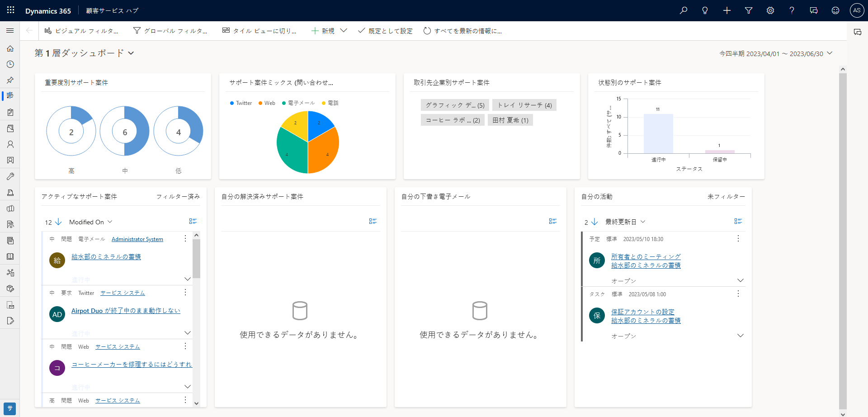
Task: Open quick create with the plus icon
Action: click(727, 10)
